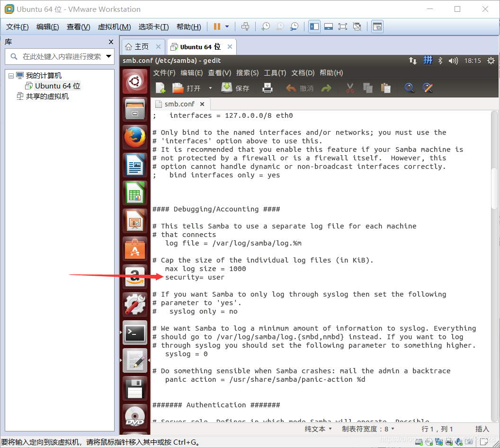
Task: Launch LibreOffice Impress from the launcher
Action: (x=135, y=221)
